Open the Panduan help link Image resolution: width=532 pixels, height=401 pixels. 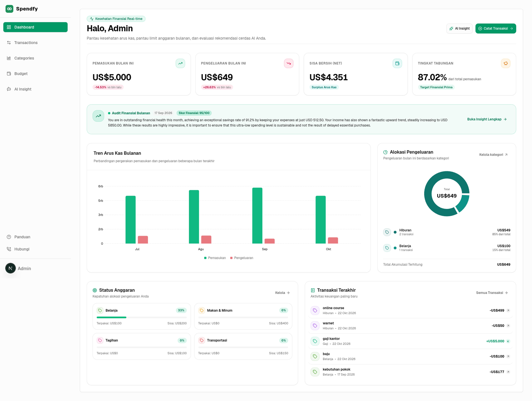point(35,237)
